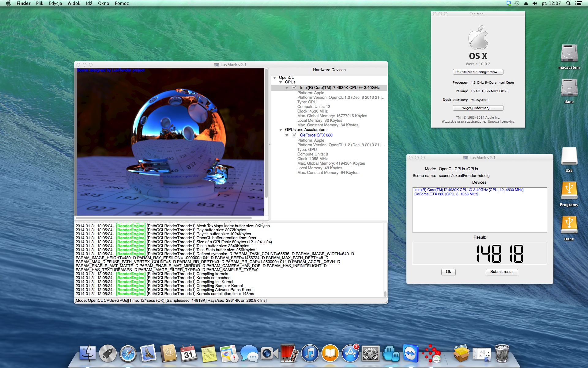Open iBooks orange book icon

click(x=330, y=353)
